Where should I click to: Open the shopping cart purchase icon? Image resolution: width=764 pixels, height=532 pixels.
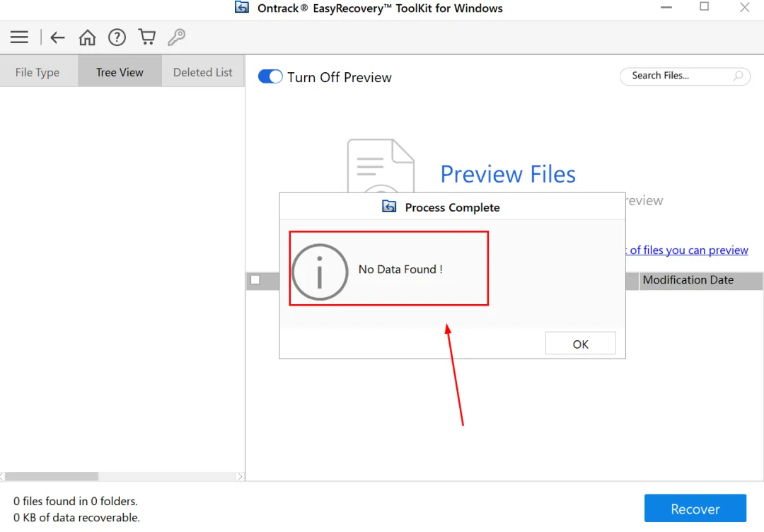[146, 37]
